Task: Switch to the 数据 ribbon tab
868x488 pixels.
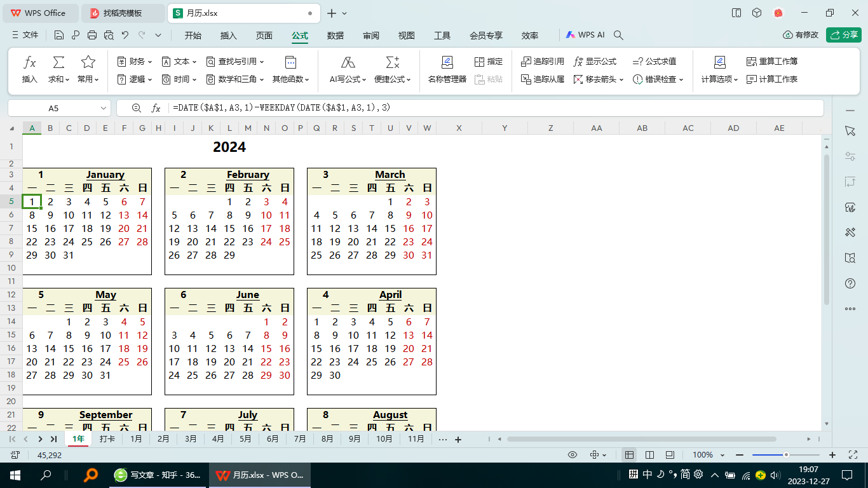Action: [x=336, y=36]
